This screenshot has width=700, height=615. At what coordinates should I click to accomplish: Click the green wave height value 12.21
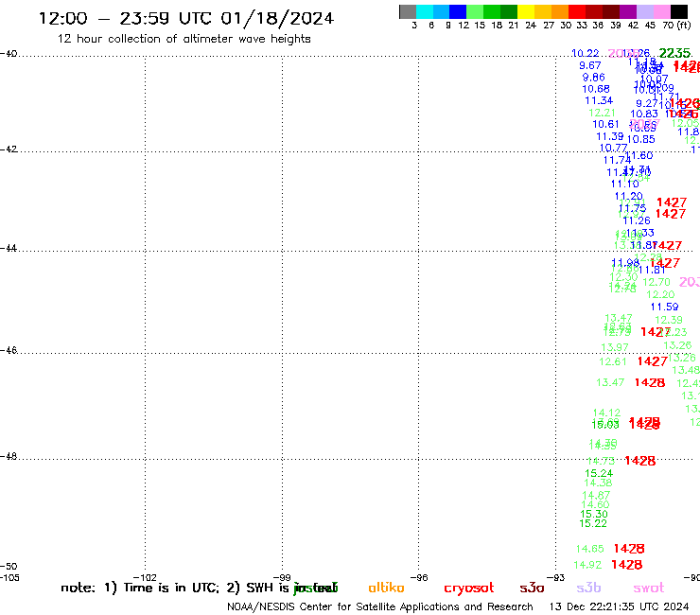(603, 113)
